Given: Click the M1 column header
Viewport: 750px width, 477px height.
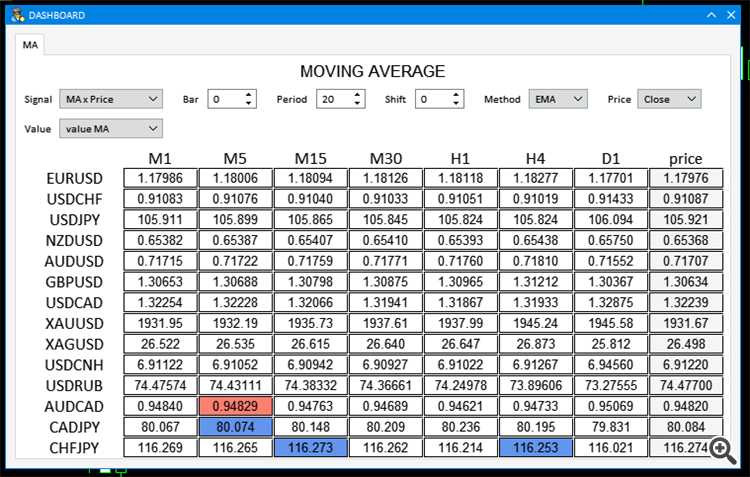Looking at the screenshot, I should coord(160,158).
